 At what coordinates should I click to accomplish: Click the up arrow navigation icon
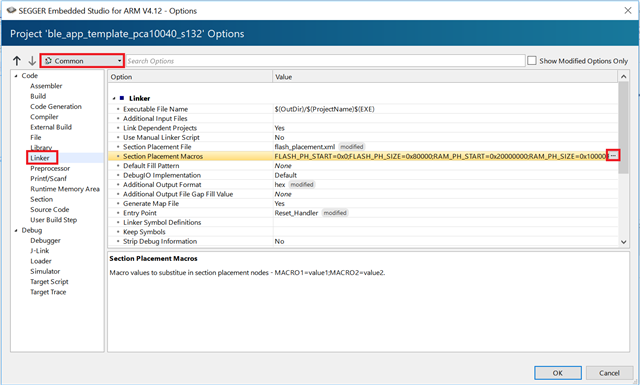[x=17, y=61]
